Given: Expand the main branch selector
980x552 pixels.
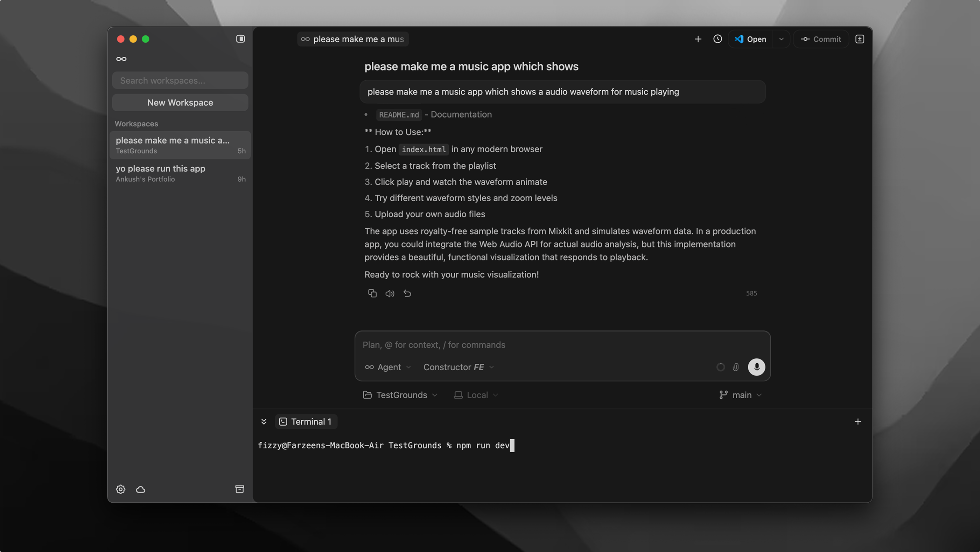Looking at the screenshot, I should point(740,395).
